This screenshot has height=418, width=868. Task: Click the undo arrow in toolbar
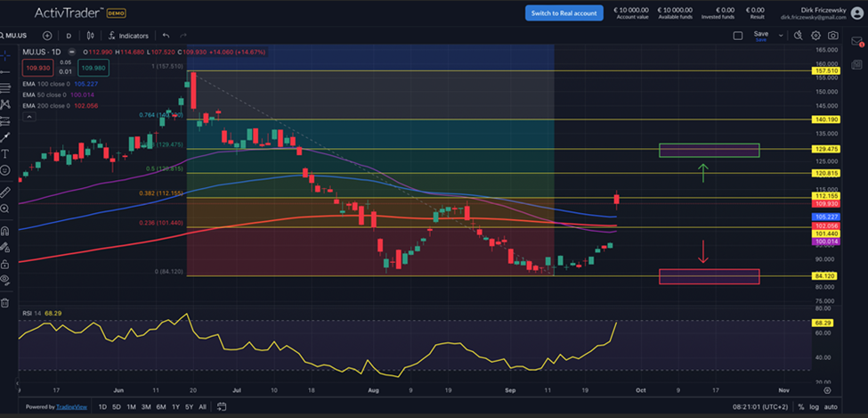point(166,36)
